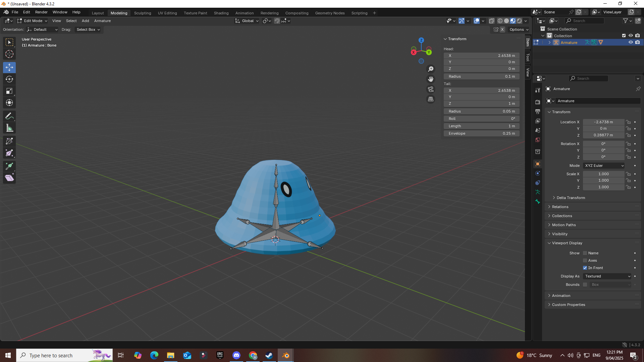Select the Select Box tool in toolbar

(x=9, y=42)
